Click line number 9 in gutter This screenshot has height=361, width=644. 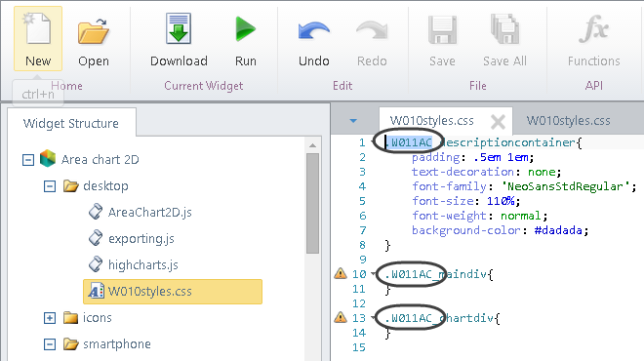pyautogui.click(x=362, y=260)
